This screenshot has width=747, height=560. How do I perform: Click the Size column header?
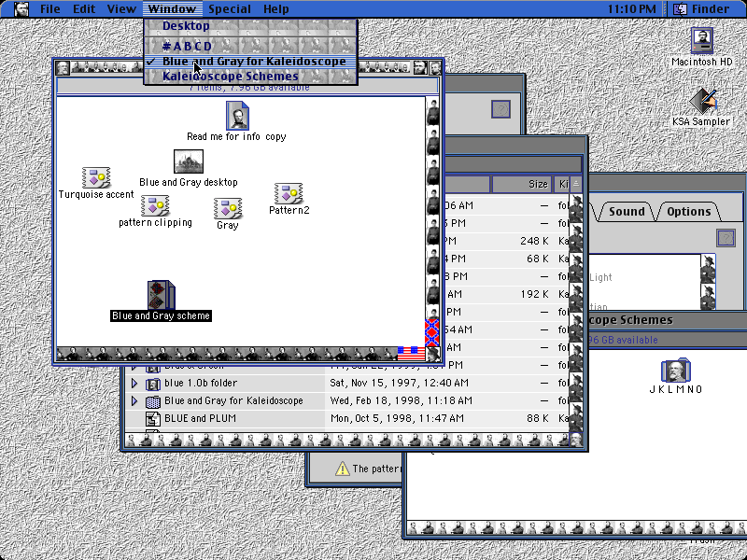pyautogui.click(x=522, y=184)
